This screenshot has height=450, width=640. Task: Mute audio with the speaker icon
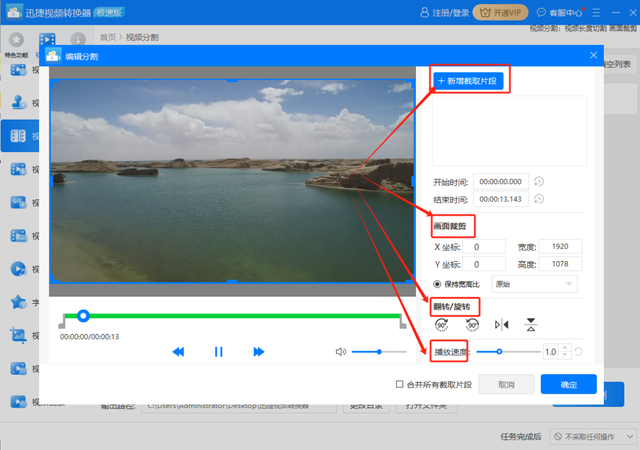[x=340, y=352]
